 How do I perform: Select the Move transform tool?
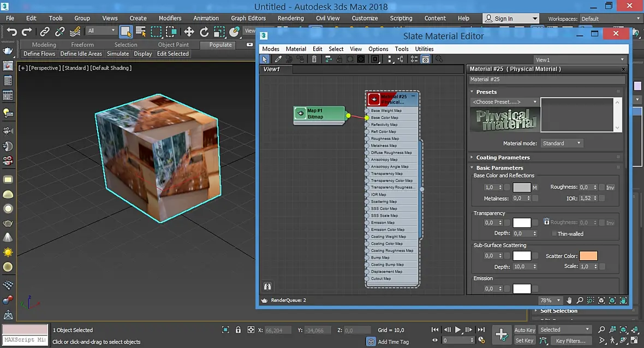(x=189, y=32)
